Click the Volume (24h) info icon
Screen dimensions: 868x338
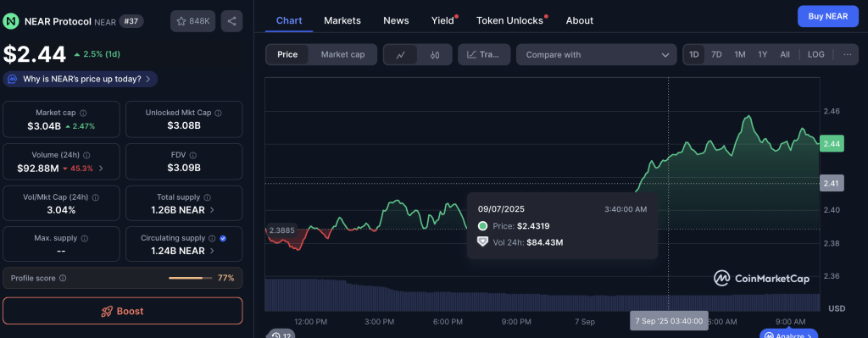pos(87,156)
